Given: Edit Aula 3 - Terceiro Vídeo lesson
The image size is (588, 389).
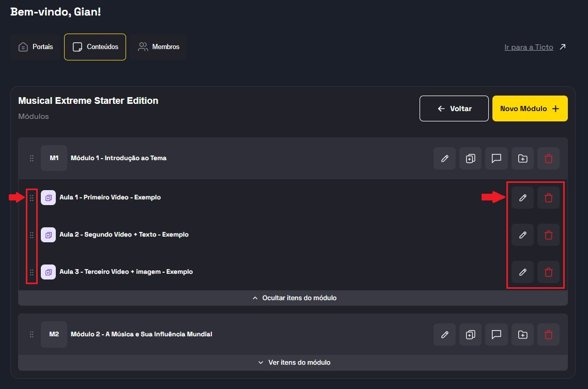Looking at the screenshot, I should point(522,272).
